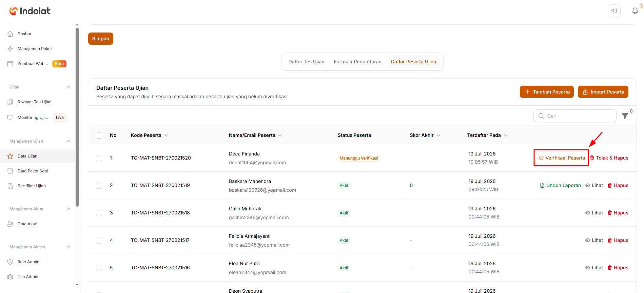Click trash icon for Deca Finanda
This screenshot has height=293, width=644.
click(592, 158)
